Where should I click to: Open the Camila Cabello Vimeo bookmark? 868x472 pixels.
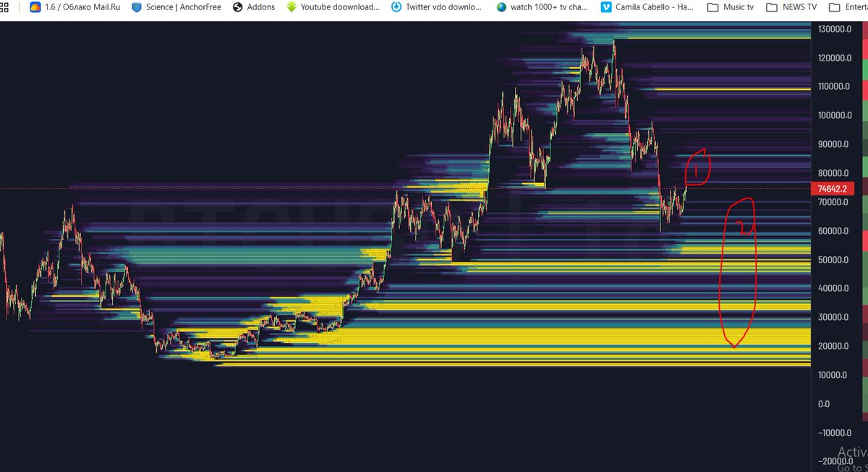pos(648,7)
